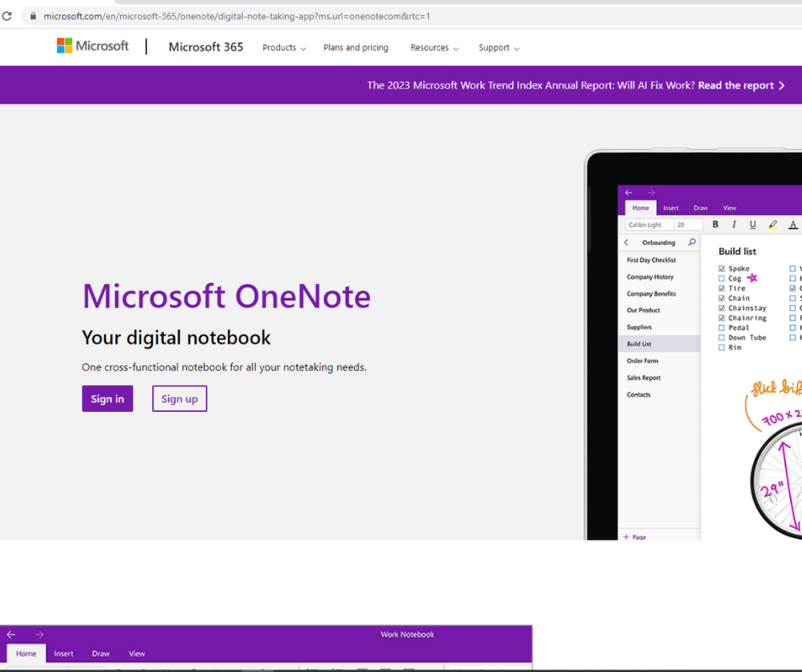Screen dimensions: 802x672
Task: Select Home tab in tablet OneNote
Action: (641, 207)
